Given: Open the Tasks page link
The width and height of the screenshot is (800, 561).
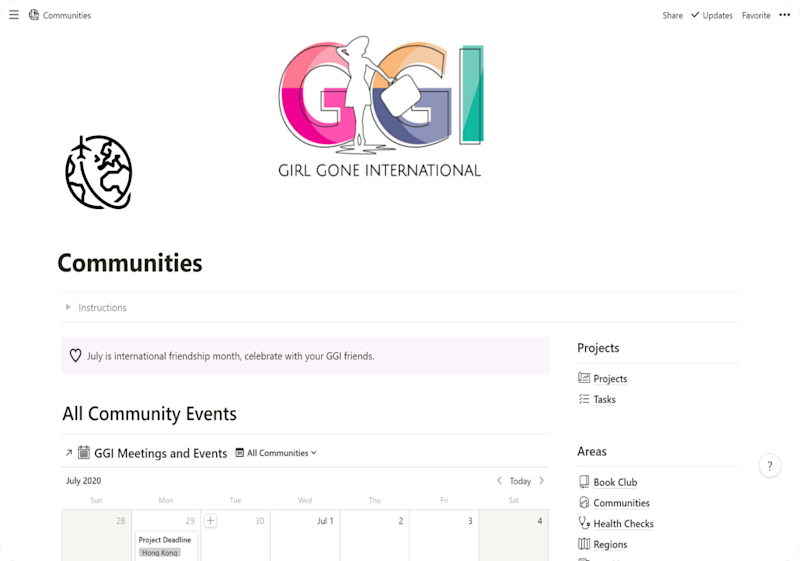Looking at the screenshot, I should click(x=605, y=400).
